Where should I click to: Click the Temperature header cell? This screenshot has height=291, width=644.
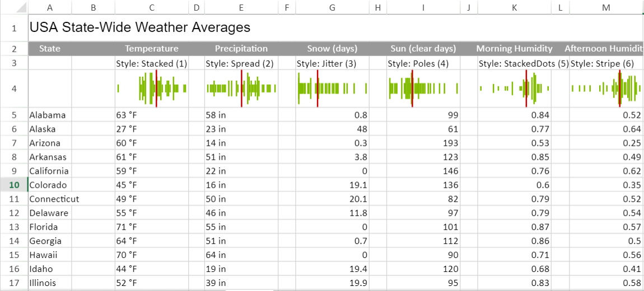coord(152,49)
